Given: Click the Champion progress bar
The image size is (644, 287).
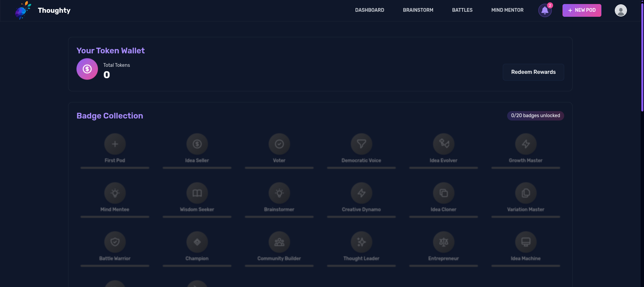Looking at the screenshot, I should [197, 266].
